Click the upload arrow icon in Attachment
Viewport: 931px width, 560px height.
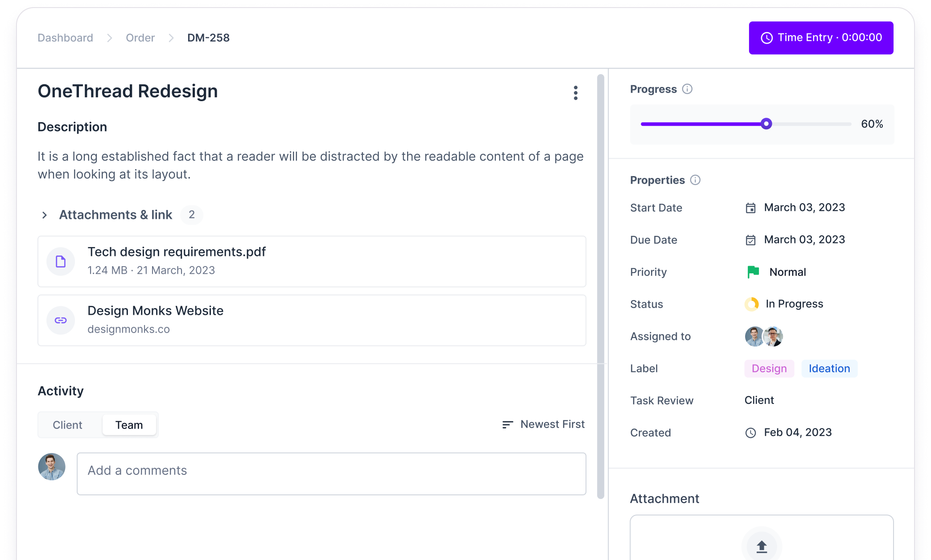(x=762, y=546)
